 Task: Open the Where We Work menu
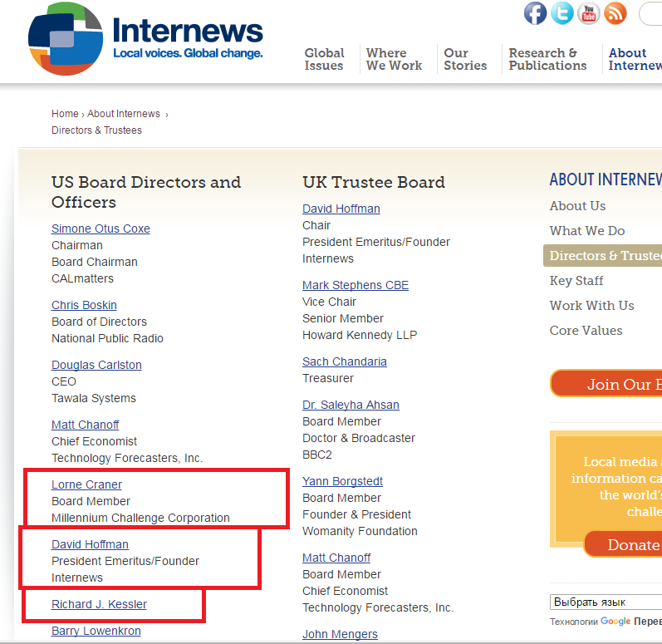394,59
